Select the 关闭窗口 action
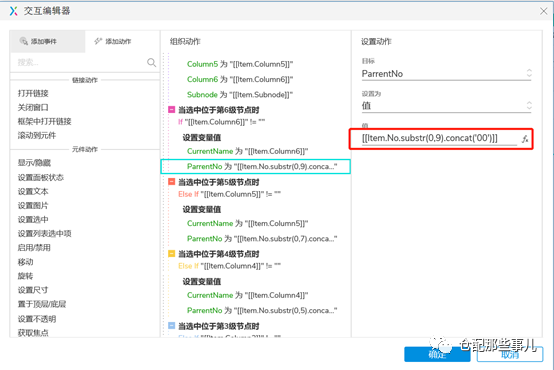Screen dimensions: 554x370 (x=33, y=107)
